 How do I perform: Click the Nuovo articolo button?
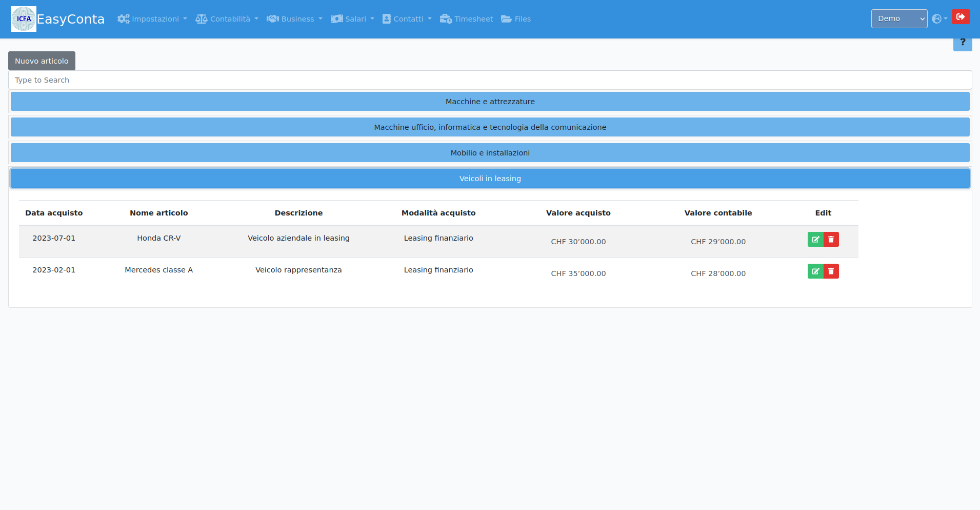pos(42,61)
